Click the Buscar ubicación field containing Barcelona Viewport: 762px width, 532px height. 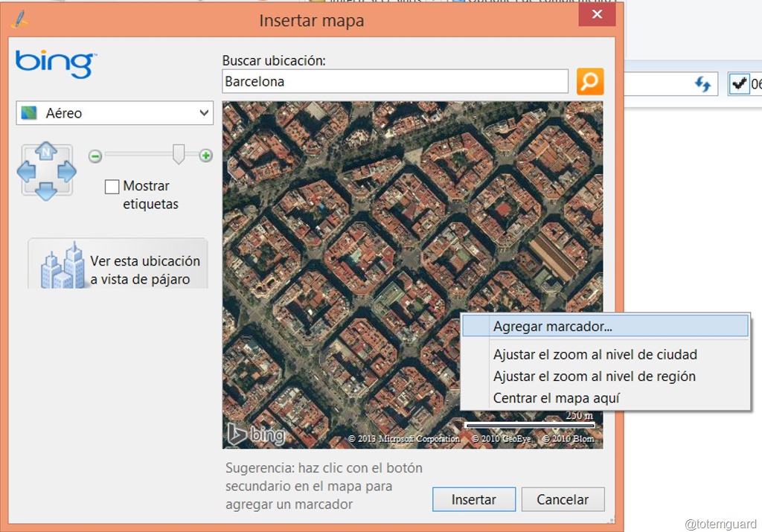coord(395,81)
